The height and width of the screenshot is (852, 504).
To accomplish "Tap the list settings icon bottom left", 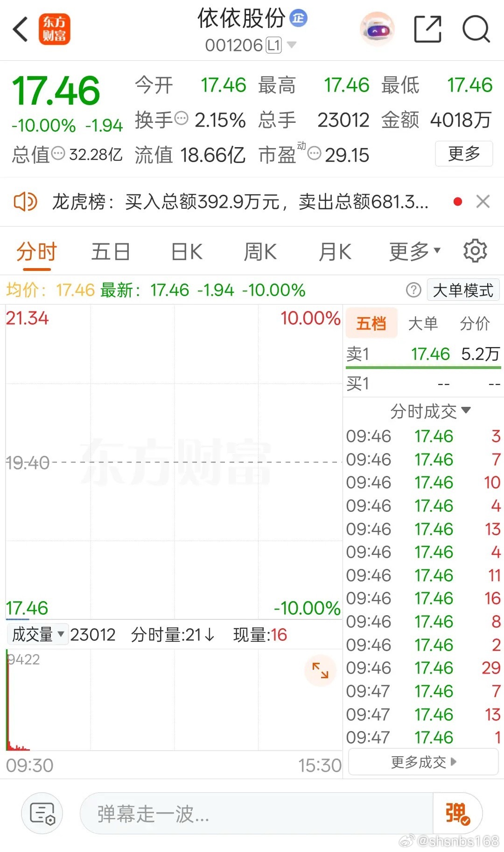I will click(42, 813).
